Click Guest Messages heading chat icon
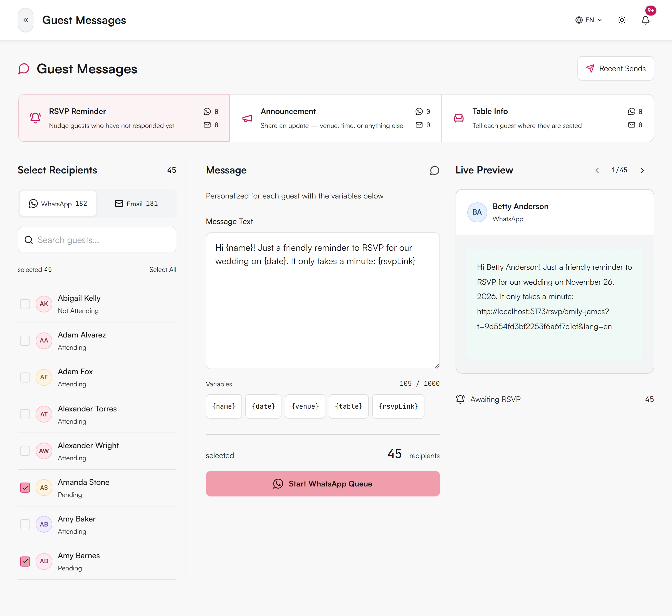The image size is (672, 616). coord(24,69)
